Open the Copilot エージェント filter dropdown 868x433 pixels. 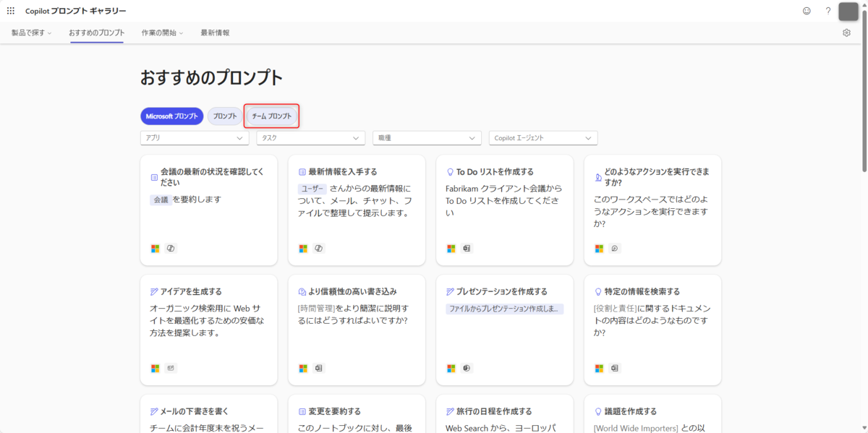(x=543, y=137)
